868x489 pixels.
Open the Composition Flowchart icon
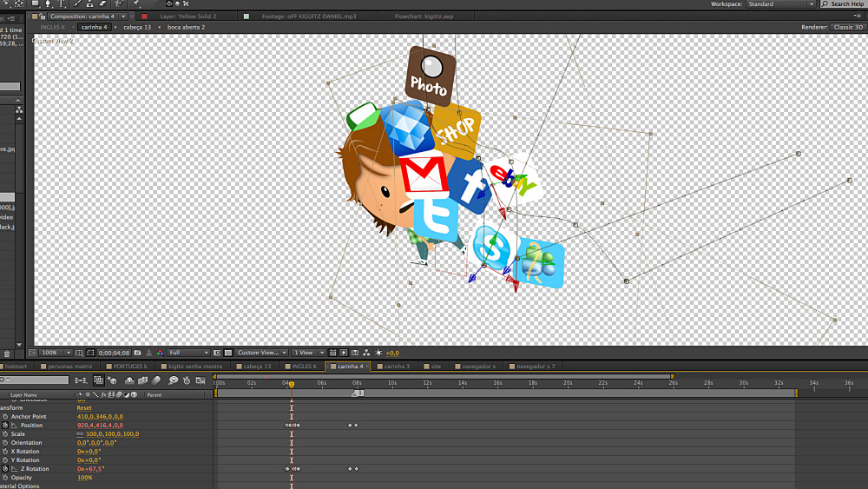[366, 353]
